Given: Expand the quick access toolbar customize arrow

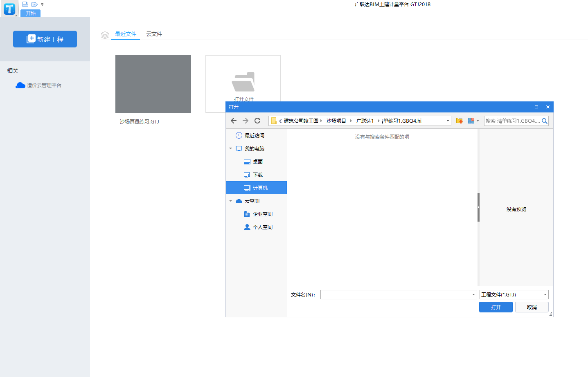Looking at the screenshot, I should coord(42,4).
